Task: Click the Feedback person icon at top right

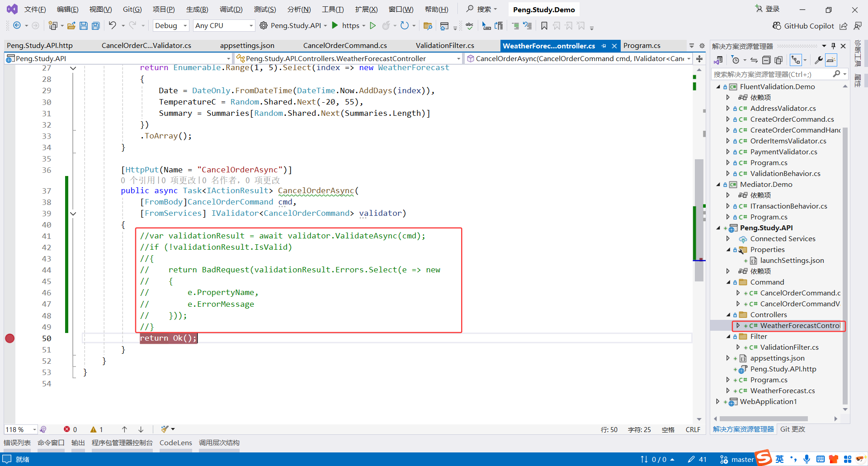Action: pyautogui.click(x=858, y=26)
